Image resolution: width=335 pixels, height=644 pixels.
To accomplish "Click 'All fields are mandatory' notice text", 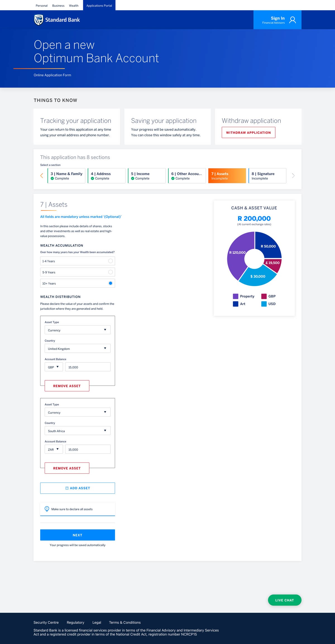I will (x=81, y=217).
